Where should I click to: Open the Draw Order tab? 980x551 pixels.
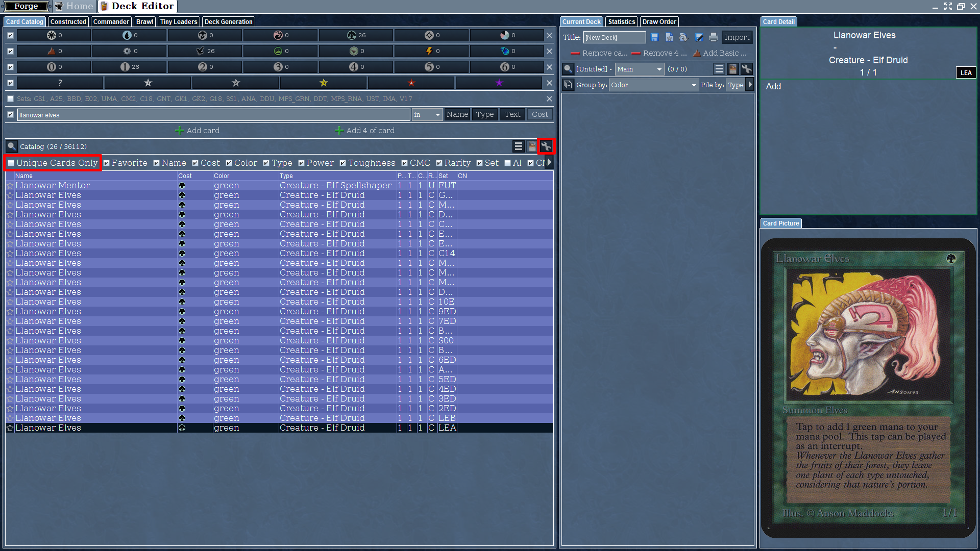pos(659,22)
